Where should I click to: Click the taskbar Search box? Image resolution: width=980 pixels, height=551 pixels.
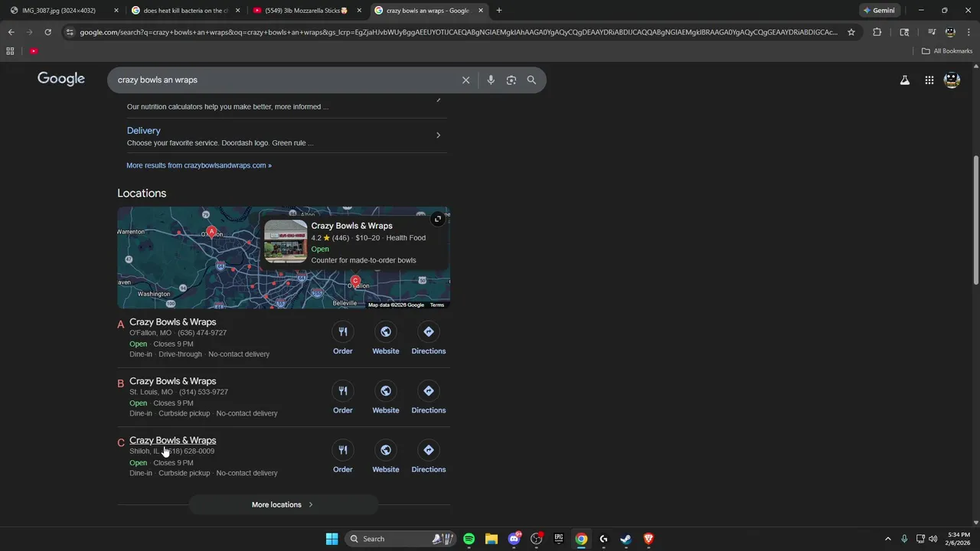tap(401, 539)
